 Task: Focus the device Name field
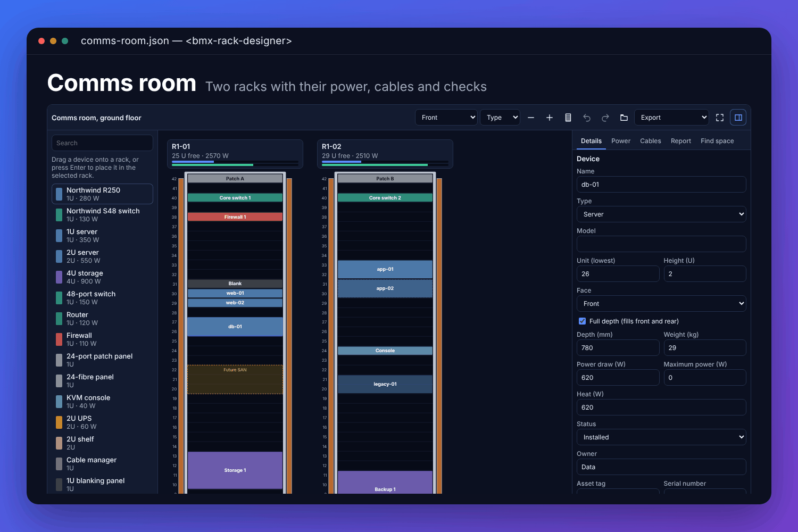pyautogui.click(x=661, y=185)
